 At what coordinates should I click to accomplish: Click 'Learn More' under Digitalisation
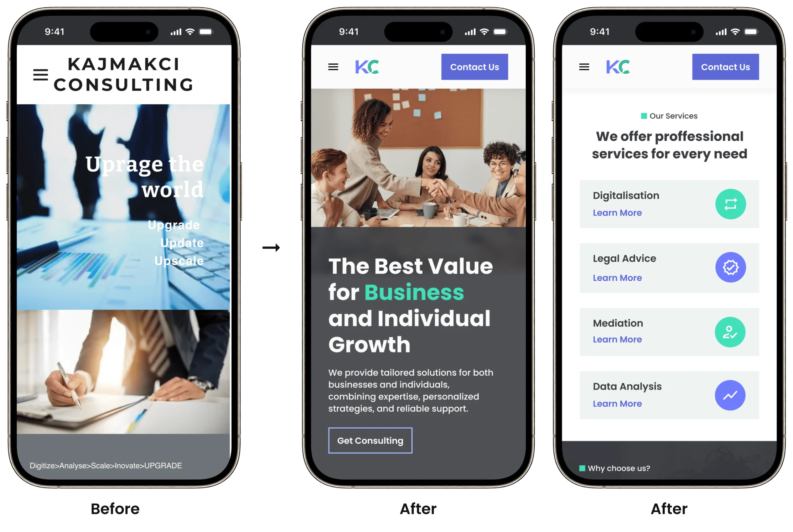(618, 213)
